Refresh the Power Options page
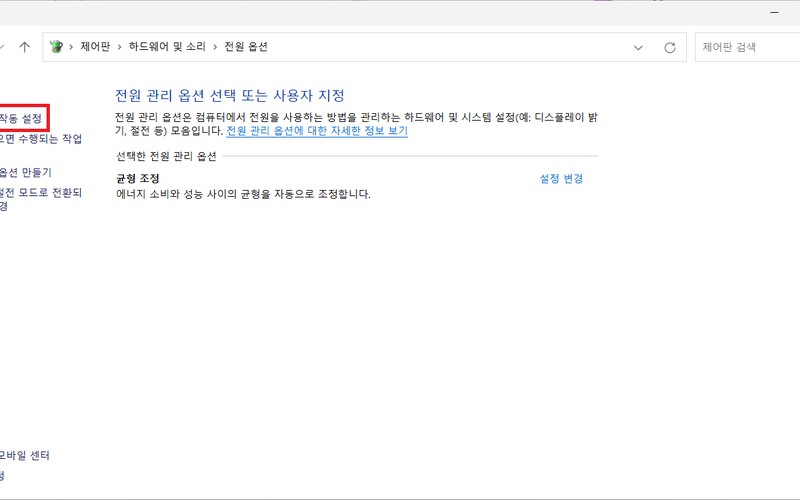Viewport: 800px width, 500px height. click(670, 47)
